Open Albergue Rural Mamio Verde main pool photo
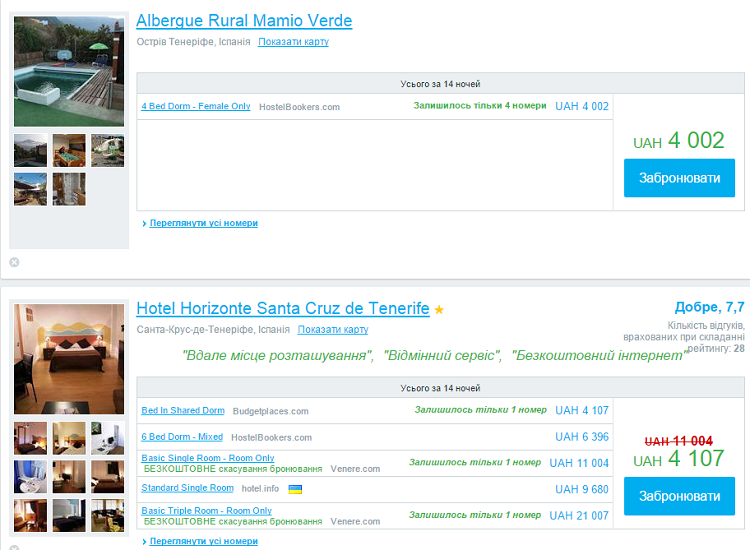This screenshot has height=550, width=750. 69,70
